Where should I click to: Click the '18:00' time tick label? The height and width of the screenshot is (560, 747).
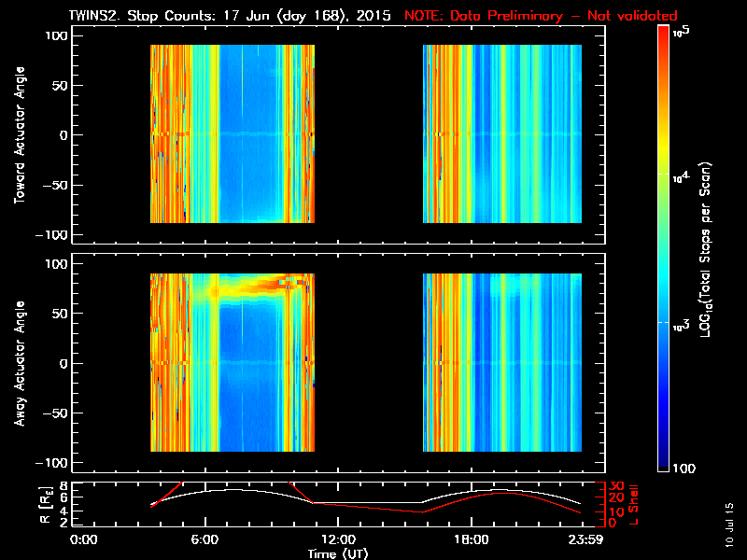coord(472,539)
